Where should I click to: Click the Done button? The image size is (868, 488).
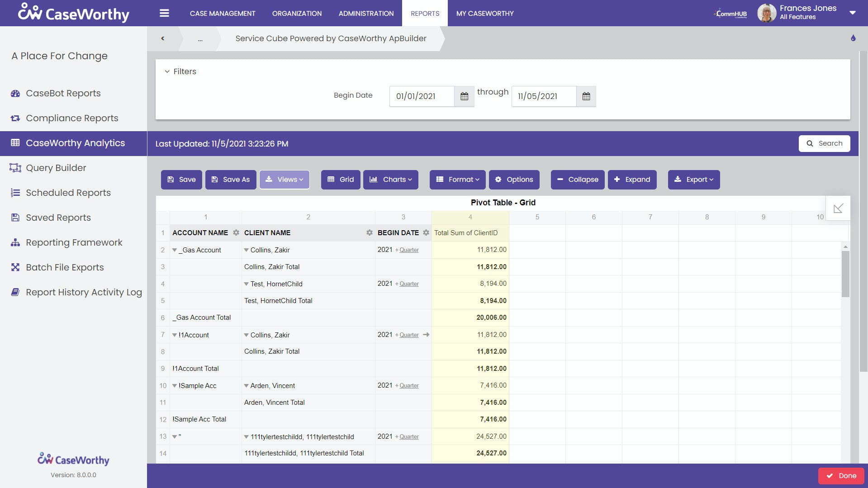click(841, 476)
